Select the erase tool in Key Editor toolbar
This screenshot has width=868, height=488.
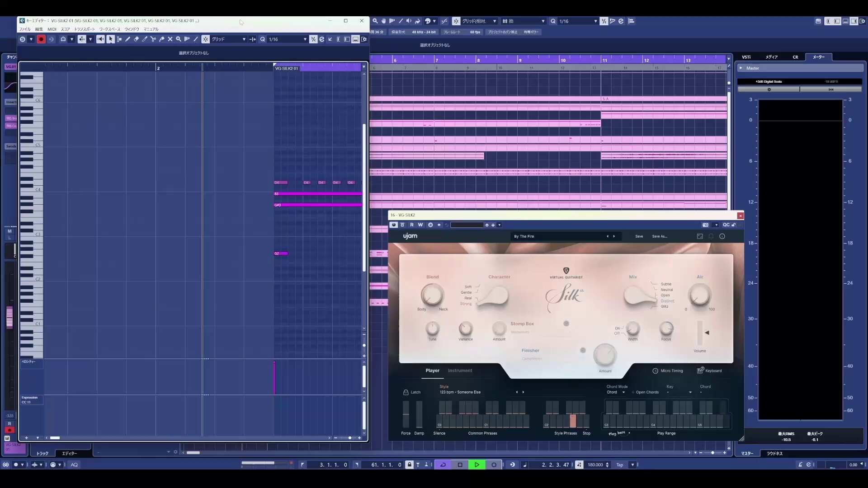(136, 39)
